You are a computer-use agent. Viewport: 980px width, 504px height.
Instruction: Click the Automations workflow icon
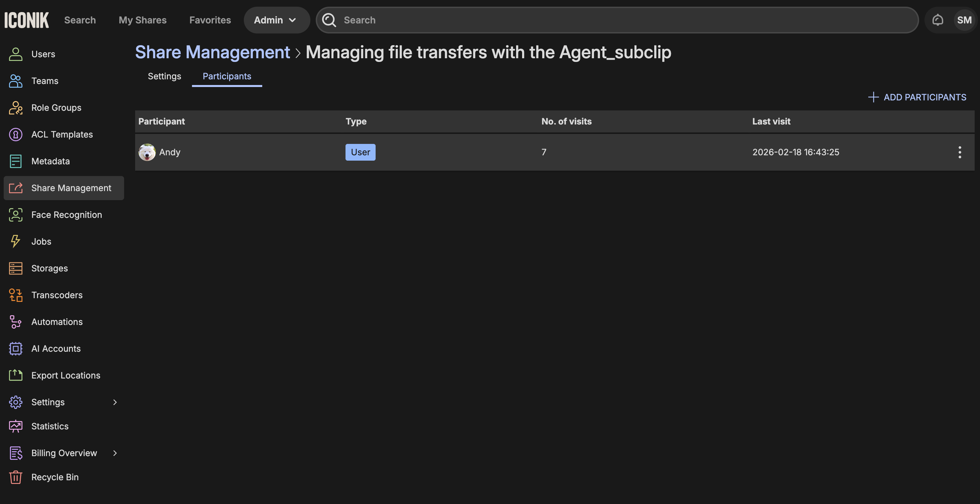(16, 322)
